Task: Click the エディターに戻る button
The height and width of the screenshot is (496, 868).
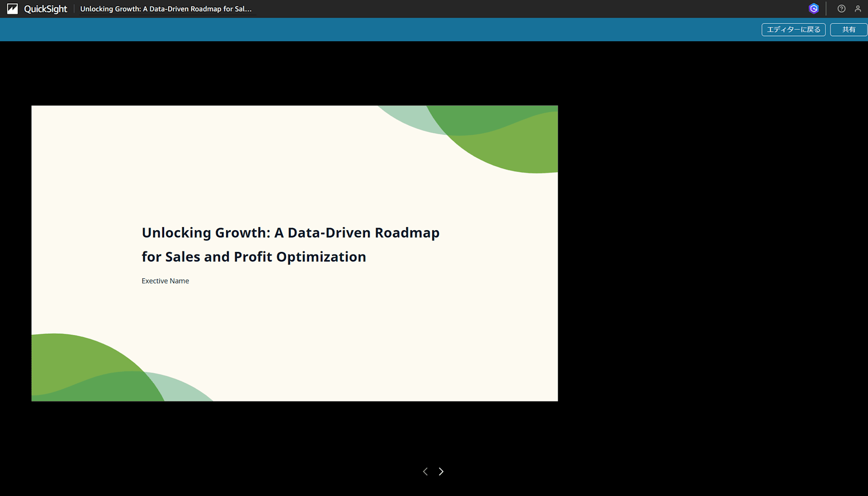Action: 793,29
